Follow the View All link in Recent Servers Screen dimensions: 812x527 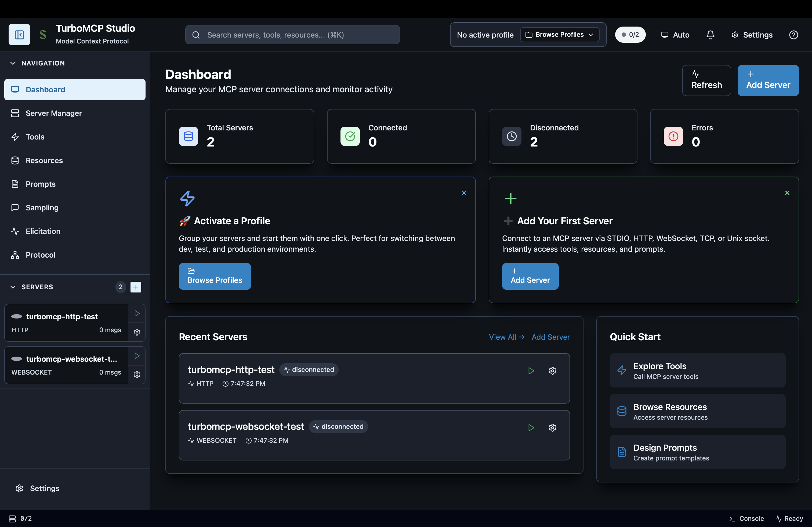[507, 337]
